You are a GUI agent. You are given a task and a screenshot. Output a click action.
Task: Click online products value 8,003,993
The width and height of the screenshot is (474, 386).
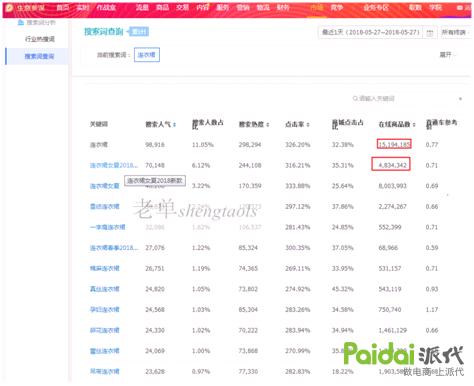click(392, 186)
